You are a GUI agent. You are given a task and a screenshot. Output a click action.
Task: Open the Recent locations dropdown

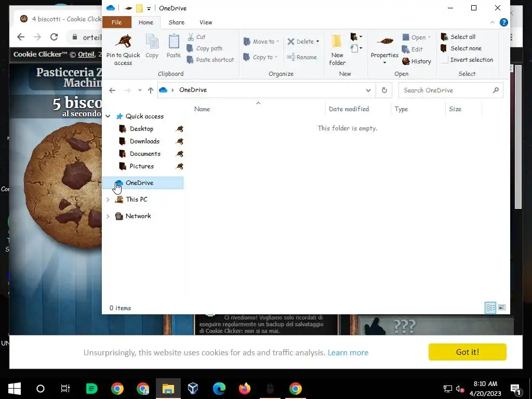click(140, 90)
